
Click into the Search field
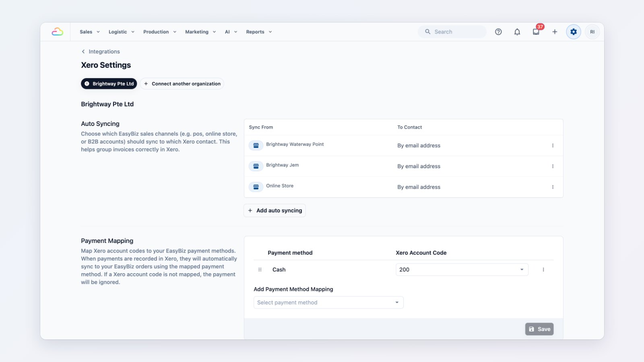452,32
